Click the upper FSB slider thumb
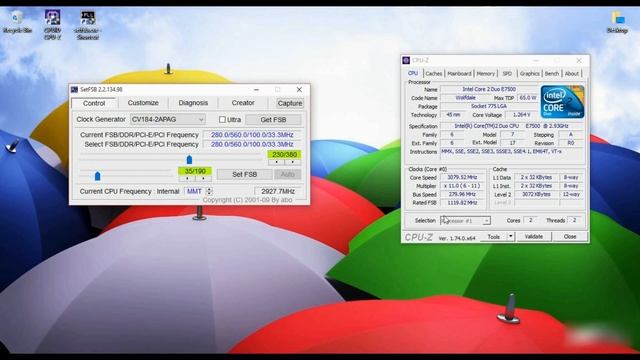The height and width of the screenshot is (360, 640). click(x=189, y=160)
